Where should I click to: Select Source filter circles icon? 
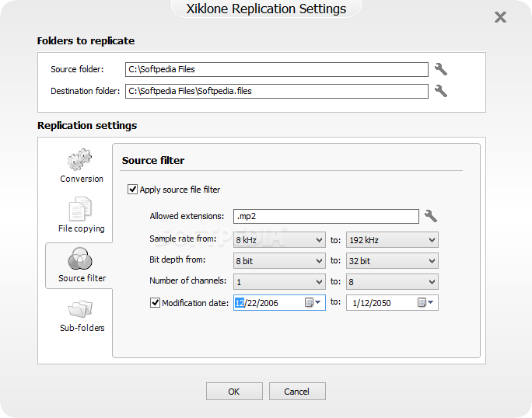(80, 259)
